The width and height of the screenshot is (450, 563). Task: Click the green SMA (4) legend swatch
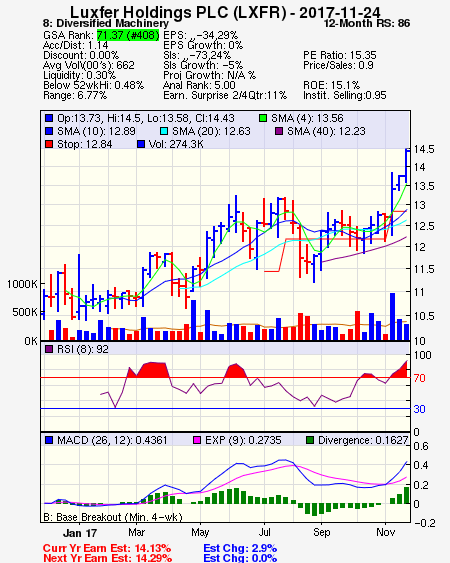[263, 118]
